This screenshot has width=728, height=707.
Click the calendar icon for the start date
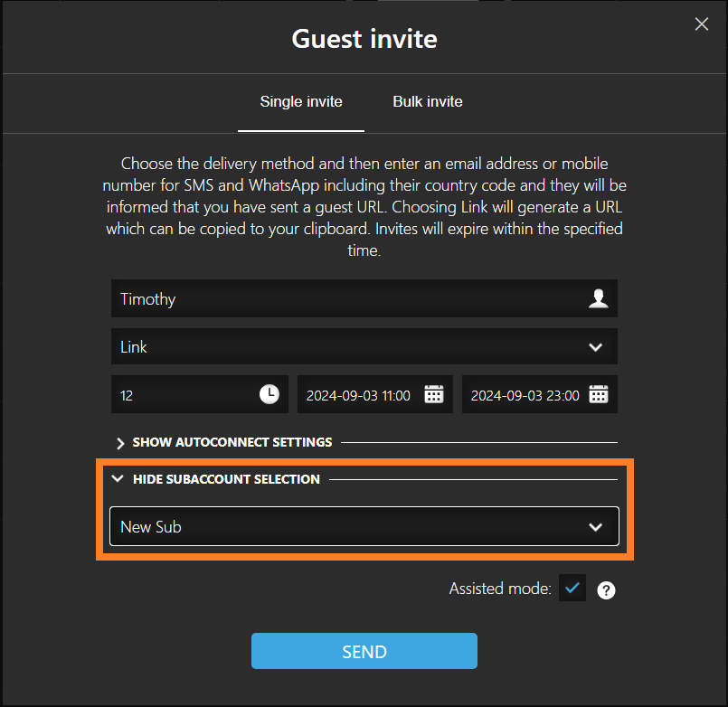(x=434, y=393)
